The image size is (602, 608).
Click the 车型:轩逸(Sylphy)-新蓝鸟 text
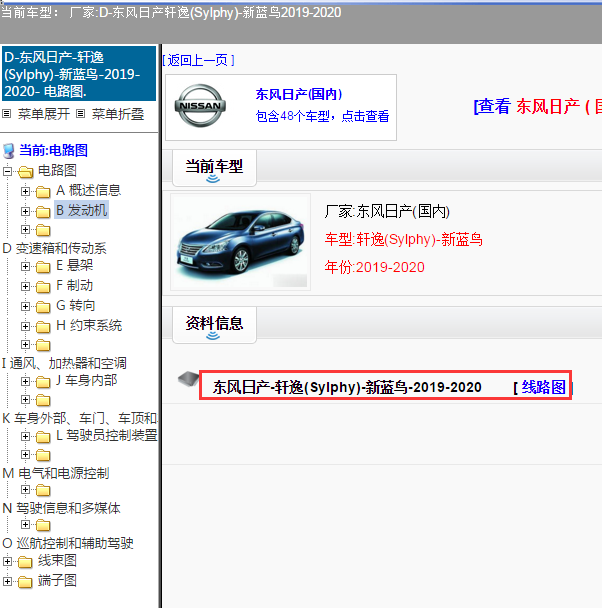pyautogui.click(x=404, y=239)
